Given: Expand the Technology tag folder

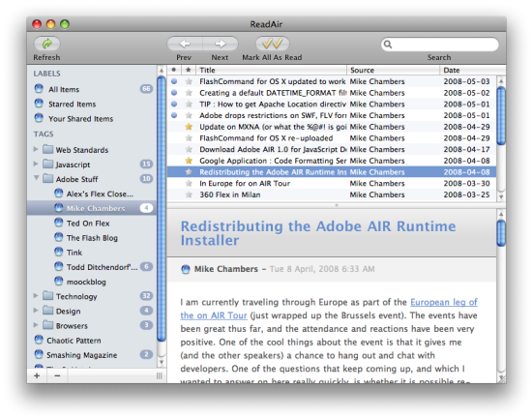Looking at the screenshot, I should click(36, 295).
